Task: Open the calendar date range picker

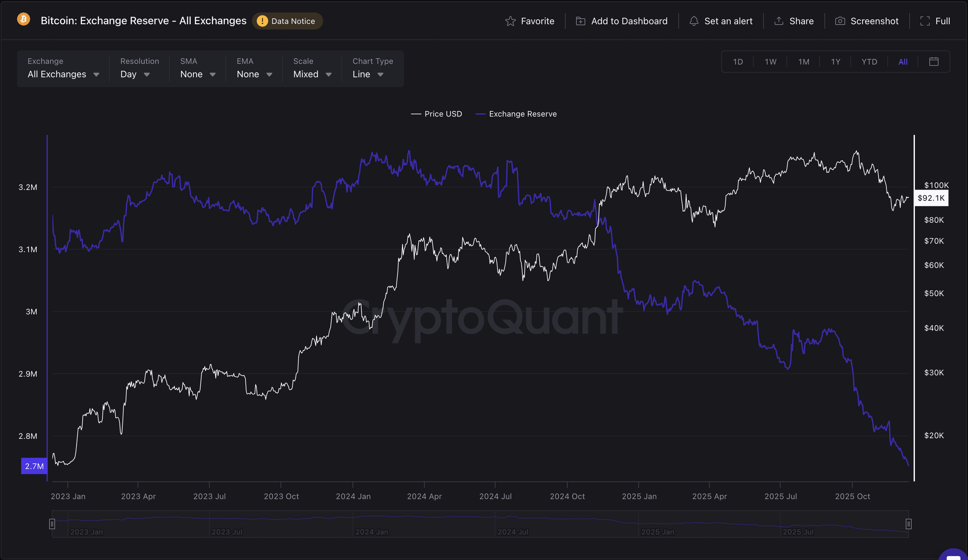Action: coord(934,62)
